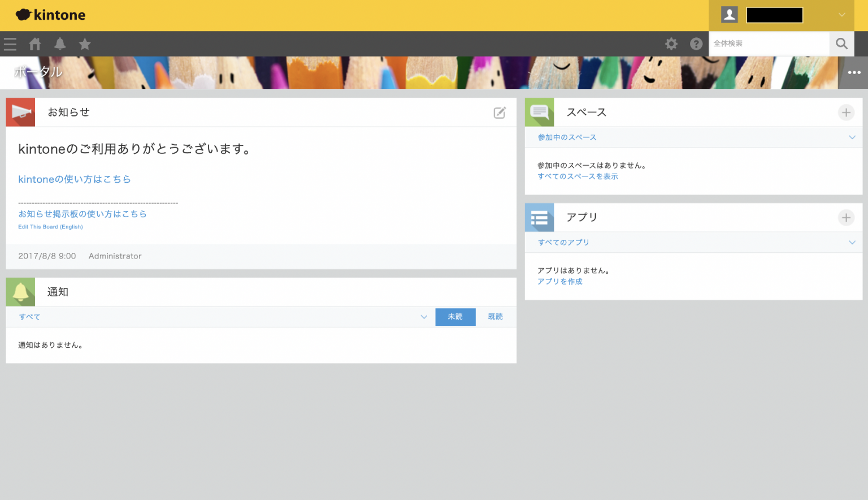Collapse the 参加中のスペース section chevron
Screen dimensions: 868x500
[x=853, y=137]
